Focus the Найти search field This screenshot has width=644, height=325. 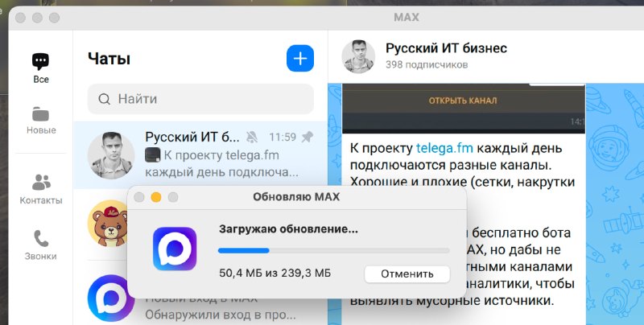pos(200,99)
